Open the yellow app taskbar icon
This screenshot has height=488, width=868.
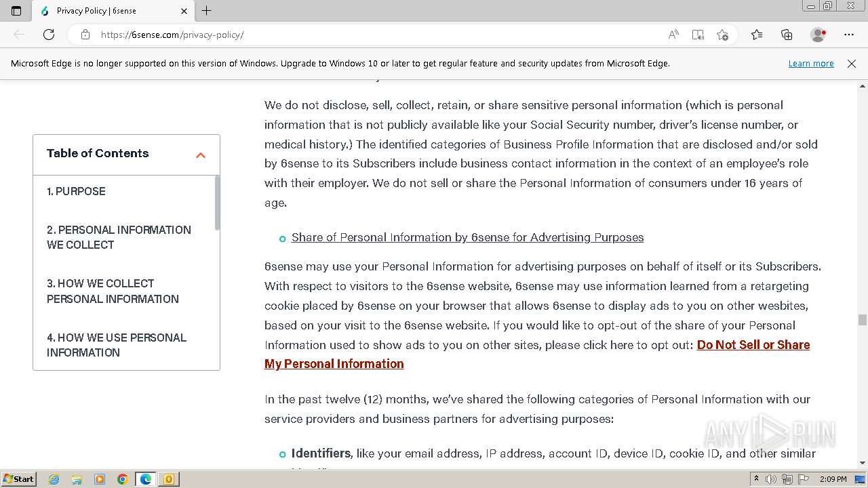pos(169,479)
